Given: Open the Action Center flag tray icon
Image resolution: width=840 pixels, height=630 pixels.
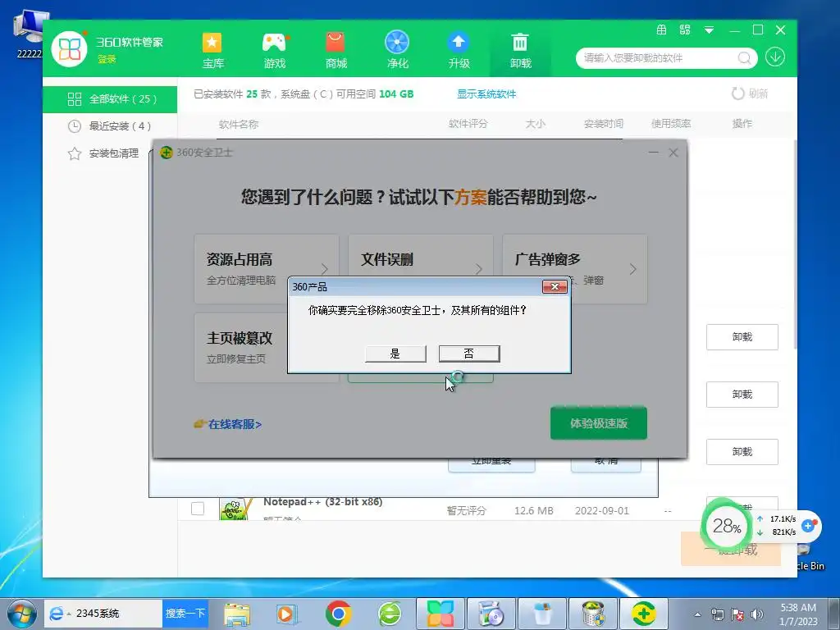Looking at the screenshot, I should click(737, 614).
